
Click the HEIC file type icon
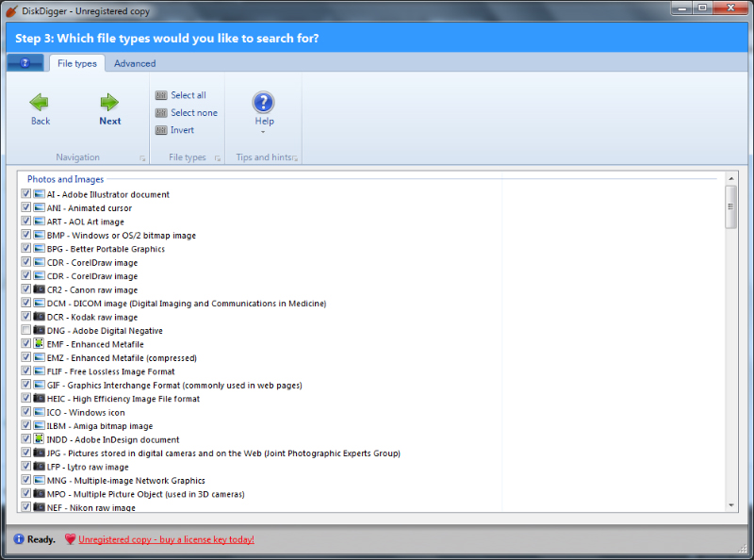pos(39,398)
